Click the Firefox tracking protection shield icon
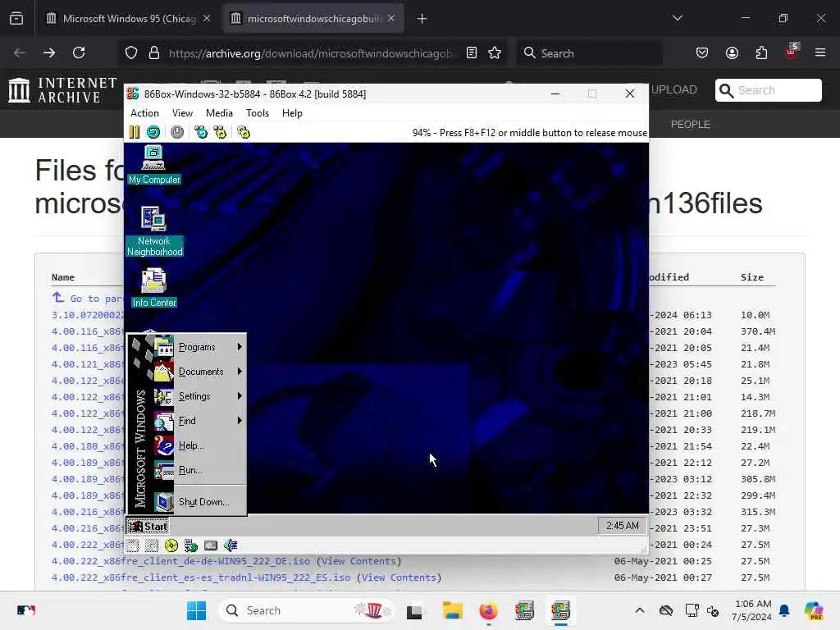Screen dimensions: 840x630 (x=131, y=53)
